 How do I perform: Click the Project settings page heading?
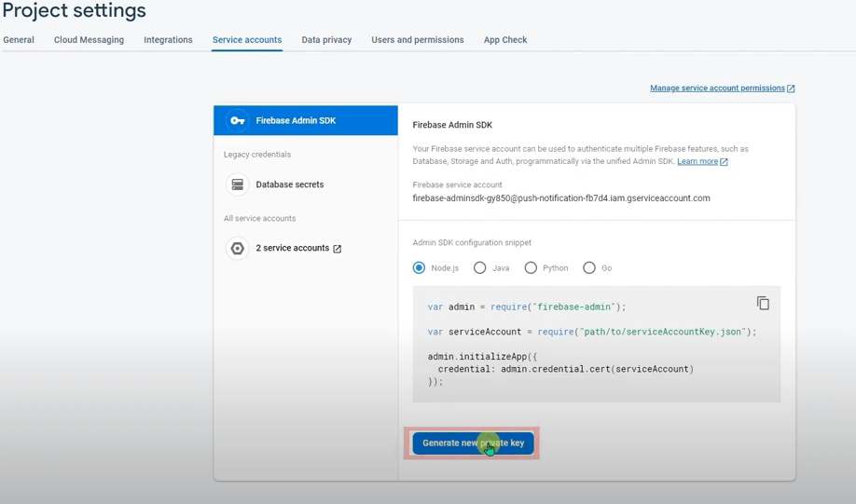click(75, 10)
